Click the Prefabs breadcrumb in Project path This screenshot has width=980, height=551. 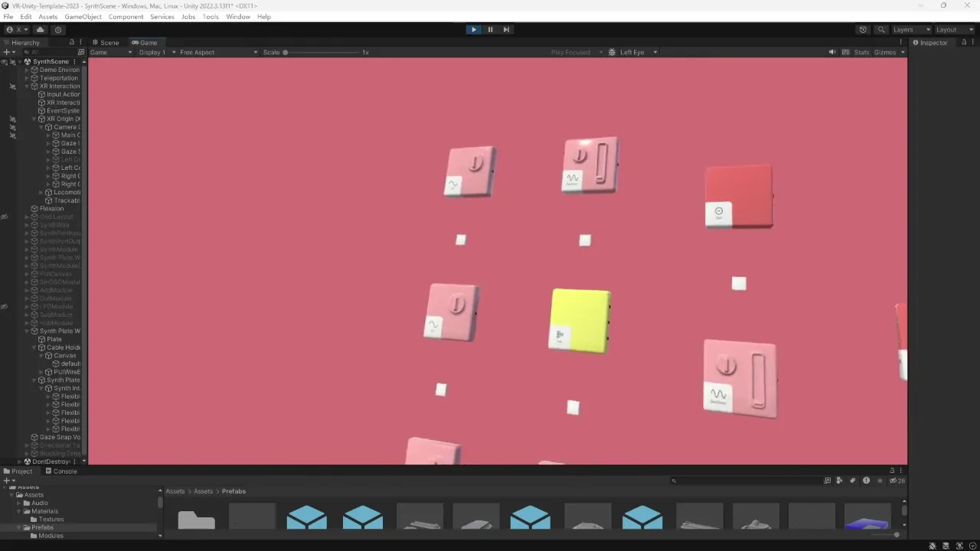[x=234, y=491]
